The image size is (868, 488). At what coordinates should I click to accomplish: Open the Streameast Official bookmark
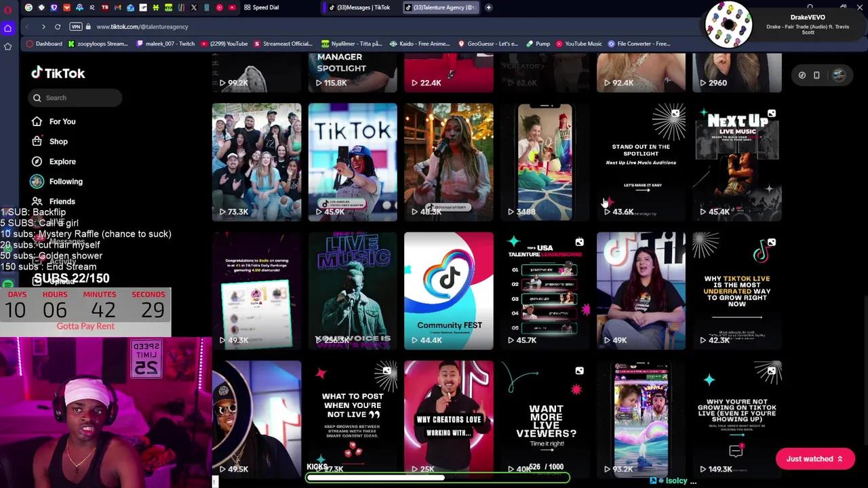point(283,43)
